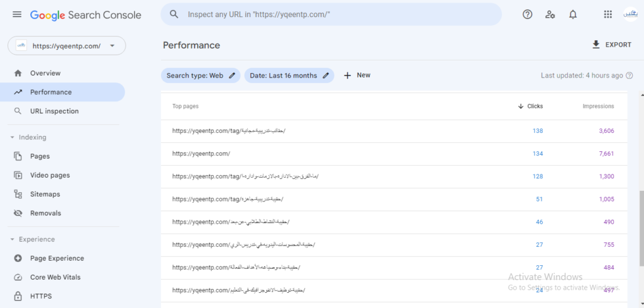Edit Search type filter pencil icon
644x308 pixels.
(x=232, y=76)
